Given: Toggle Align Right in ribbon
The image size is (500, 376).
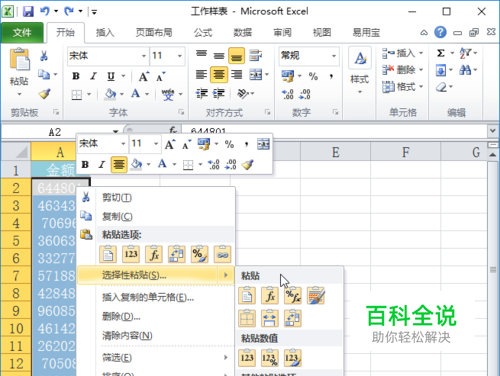Looking at the screenshot, I should point(237,74).
